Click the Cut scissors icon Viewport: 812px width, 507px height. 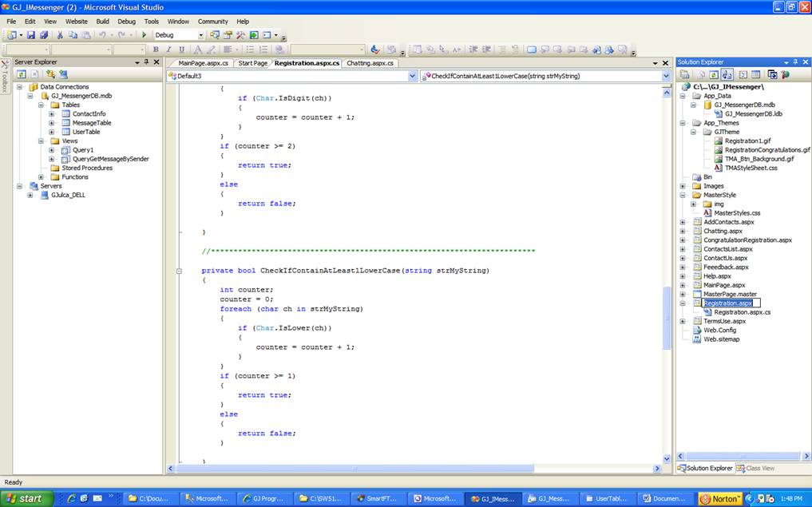click(59, 35)
